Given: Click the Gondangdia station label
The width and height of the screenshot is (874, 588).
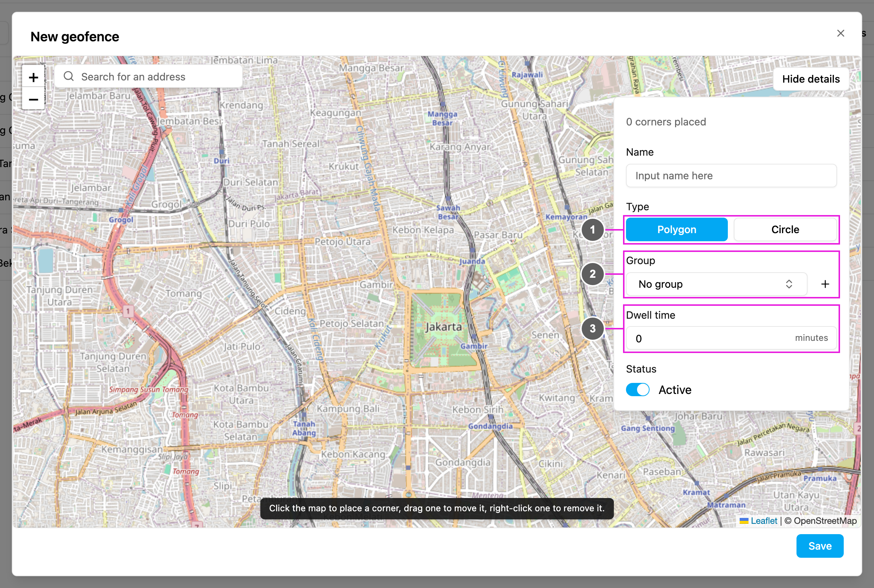Looking at the screenshot, I should (x=490, y=426).
